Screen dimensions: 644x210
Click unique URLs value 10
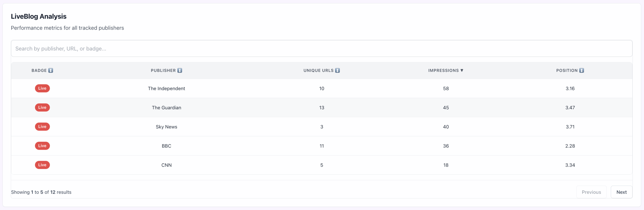[x=322, y=88]
